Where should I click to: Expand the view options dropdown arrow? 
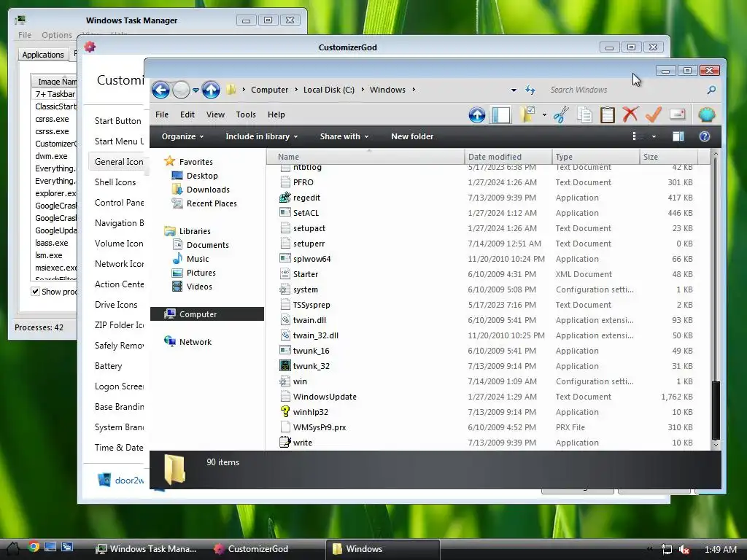[x=654, y=136]
